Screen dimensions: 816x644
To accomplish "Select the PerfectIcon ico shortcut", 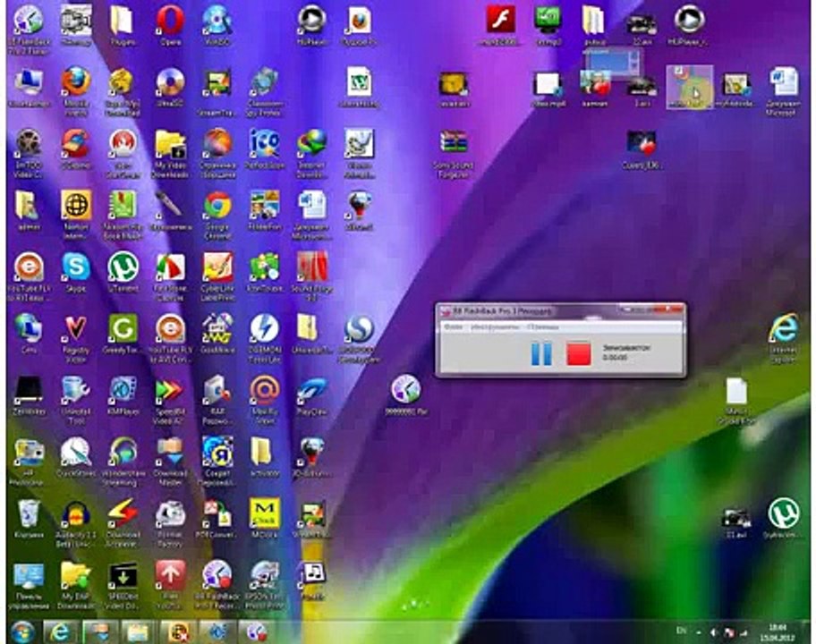I will [x=265, y=148].
